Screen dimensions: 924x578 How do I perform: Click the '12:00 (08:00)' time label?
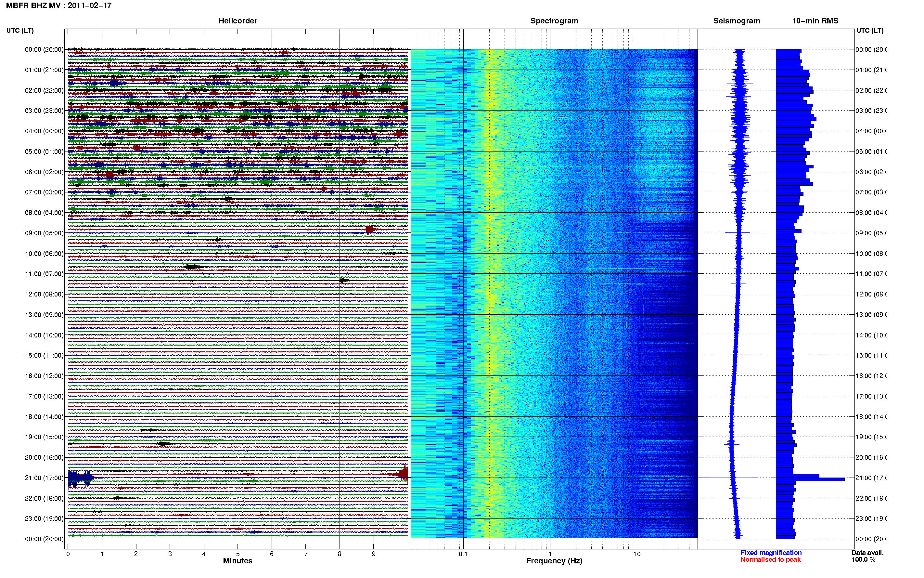pyautogui.click(x=44, y=294)
